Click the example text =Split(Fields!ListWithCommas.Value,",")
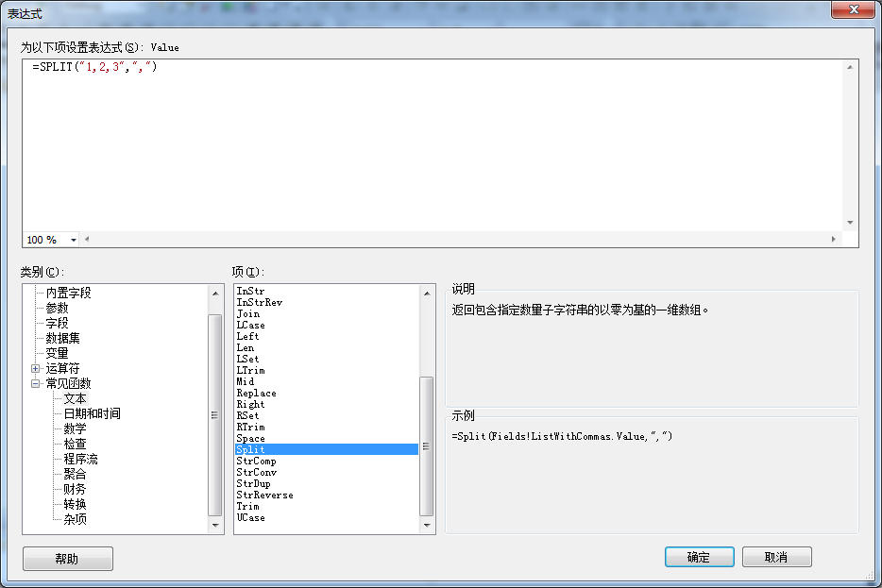This screenshot has height=588, width=882. (562, 436)
